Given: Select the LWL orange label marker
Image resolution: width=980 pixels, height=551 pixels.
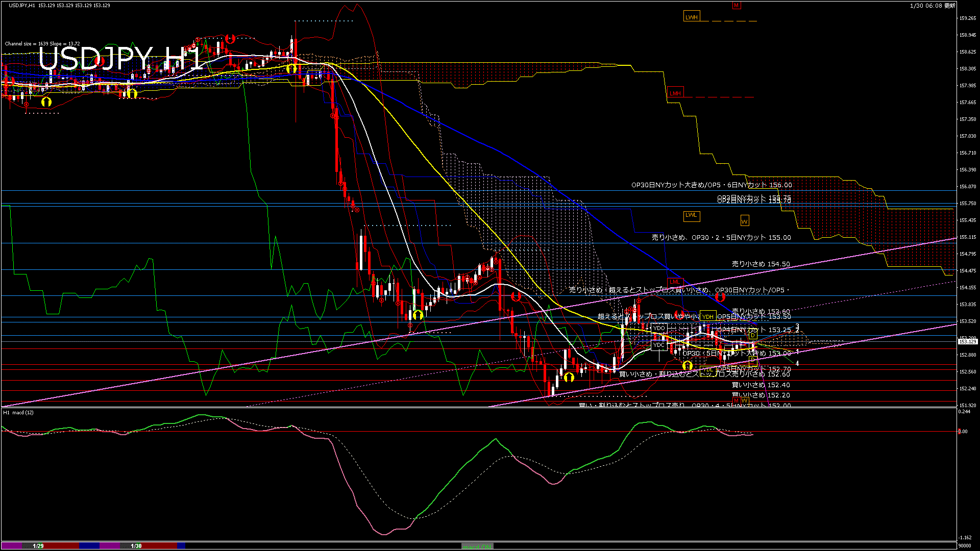Looking at the screenshot, I should 691,215.
